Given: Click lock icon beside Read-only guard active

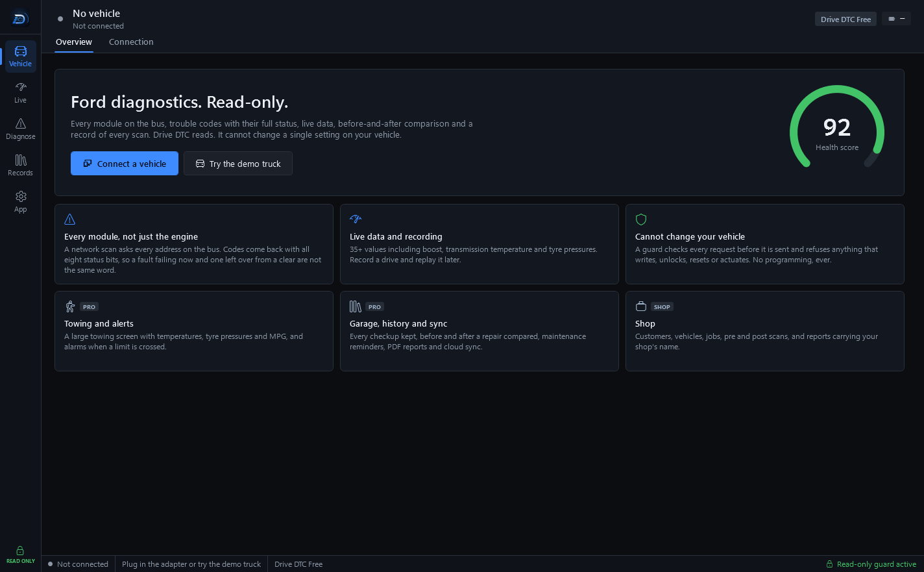Looking at the screenshot, I should 829,564.
